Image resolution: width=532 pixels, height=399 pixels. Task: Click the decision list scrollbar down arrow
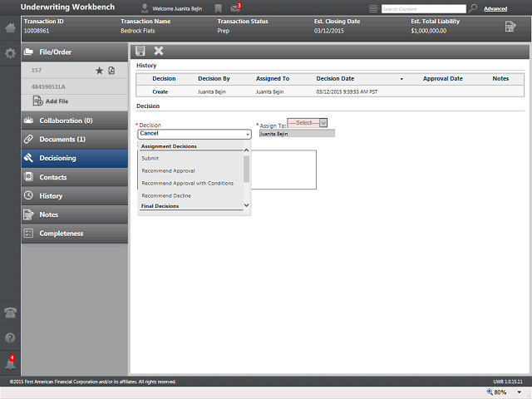247,205
